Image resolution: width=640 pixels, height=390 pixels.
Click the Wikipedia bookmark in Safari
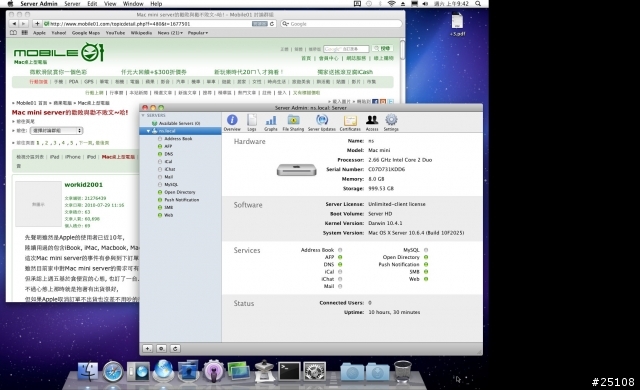click(x=141, y=33)
